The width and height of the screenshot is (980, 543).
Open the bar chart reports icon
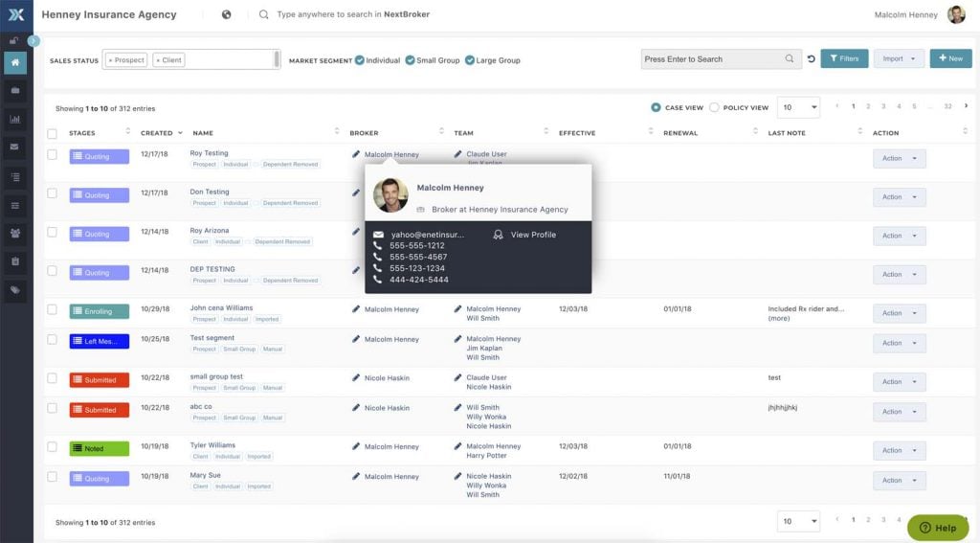coord(15,120)
